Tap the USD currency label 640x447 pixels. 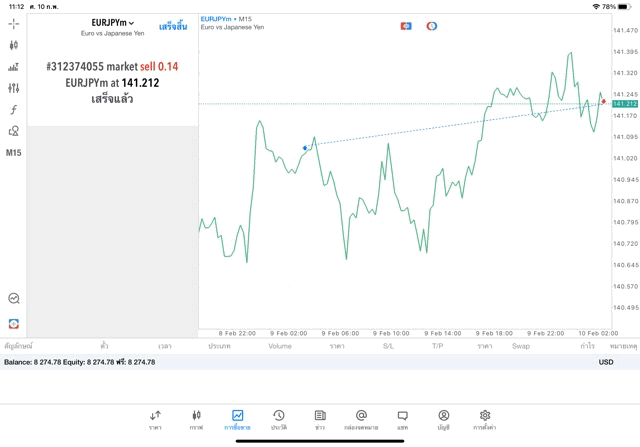click(x=606, y=362)
